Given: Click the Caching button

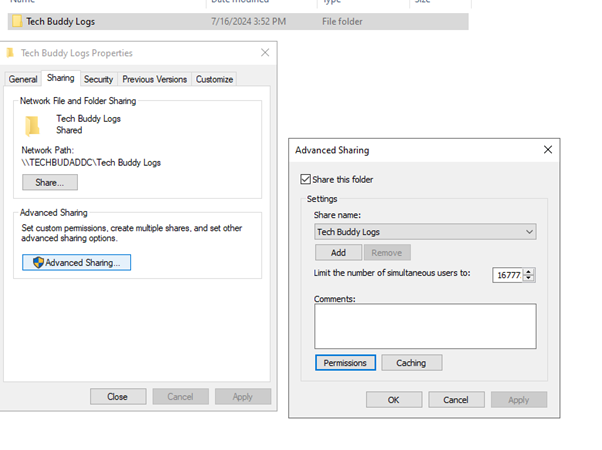Looking at the screenshot, I should [411, 363].
